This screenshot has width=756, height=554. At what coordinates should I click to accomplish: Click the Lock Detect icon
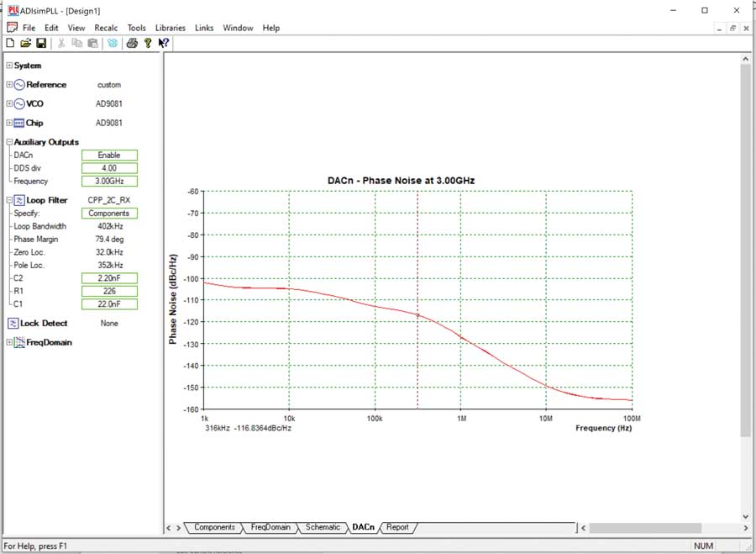coord(13,324)
